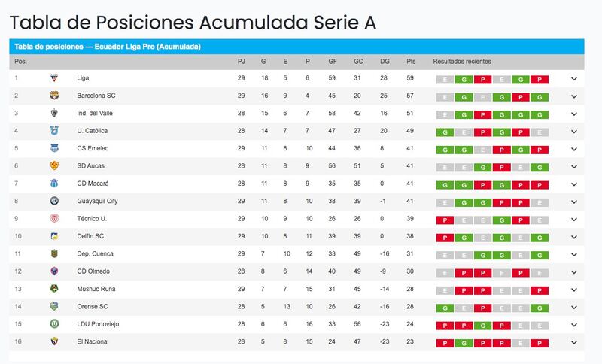Open the Mushuc Runa team name
The height and width of the screenshot is (364, 602).
[x=96, y=289]
